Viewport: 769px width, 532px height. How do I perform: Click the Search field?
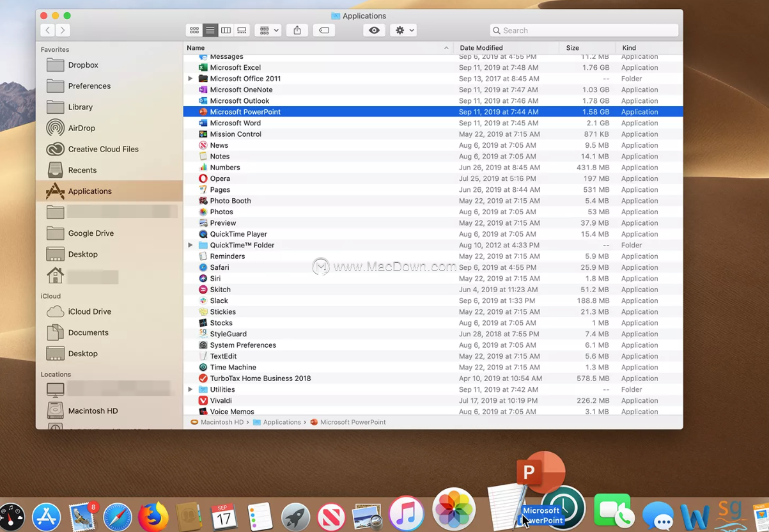click(584, 30)
